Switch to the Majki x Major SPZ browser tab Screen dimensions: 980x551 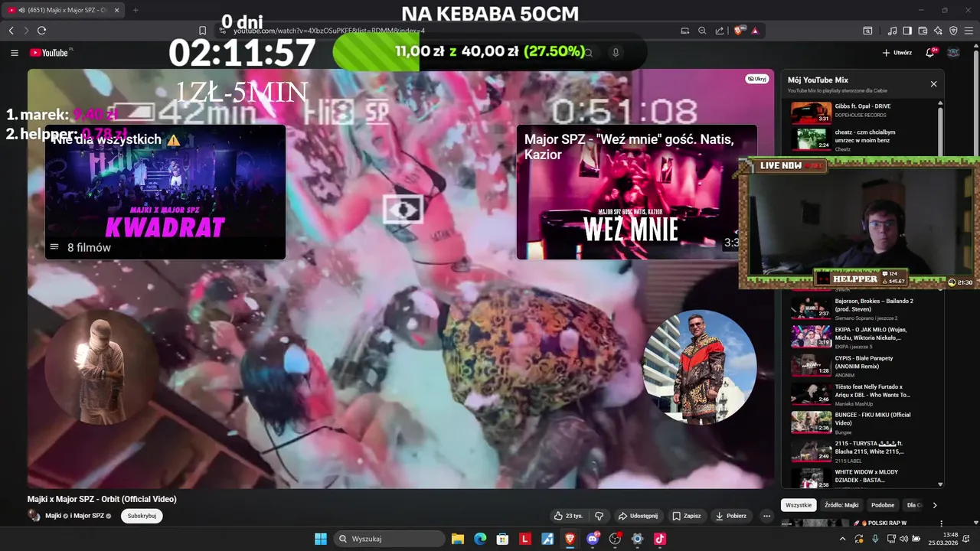tap(63, 10)
